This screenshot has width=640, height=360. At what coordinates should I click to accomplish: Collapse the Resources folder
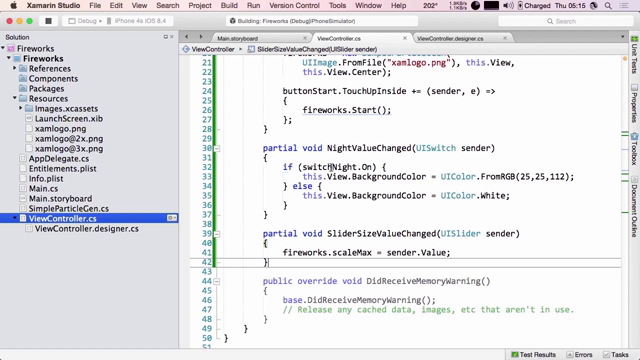tap(15, 98)
